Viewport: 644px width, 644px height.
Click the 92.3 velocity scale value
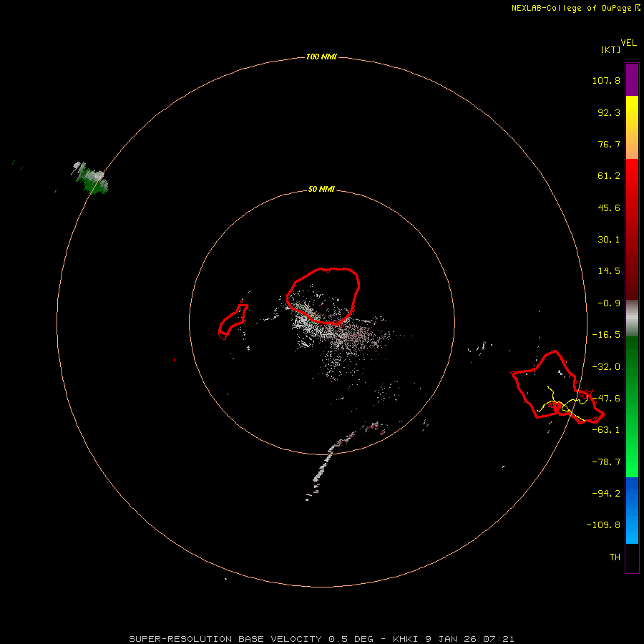[x=609, y=112]
